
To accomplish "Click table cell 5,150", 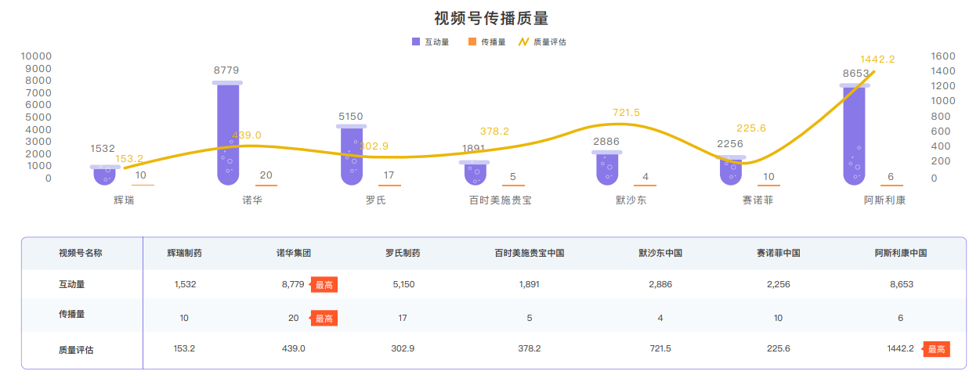I will [403, 285].
